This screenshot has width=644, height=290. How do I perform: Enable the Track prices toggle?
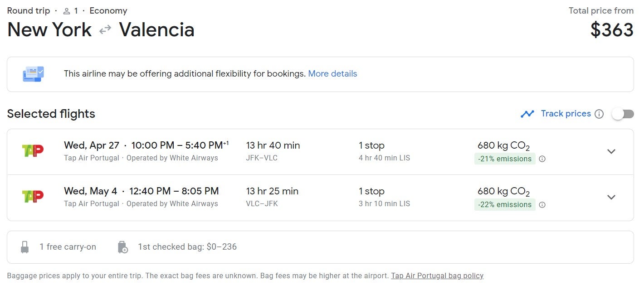coord(623,114)
